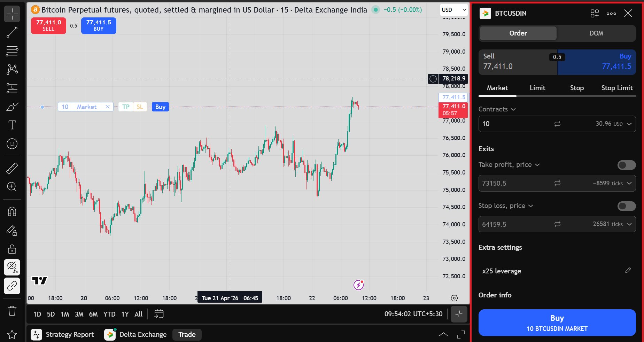The width and height of the screenshot is (644, 342).
Task: Open the order panel layout settings icon
Action: pos(595,13)
